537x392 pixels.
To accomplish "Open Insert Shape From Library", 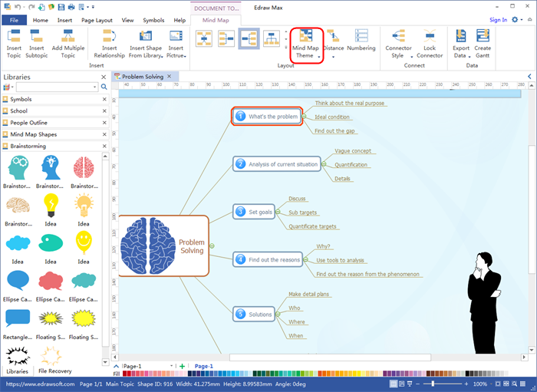I will pos(146,44).
